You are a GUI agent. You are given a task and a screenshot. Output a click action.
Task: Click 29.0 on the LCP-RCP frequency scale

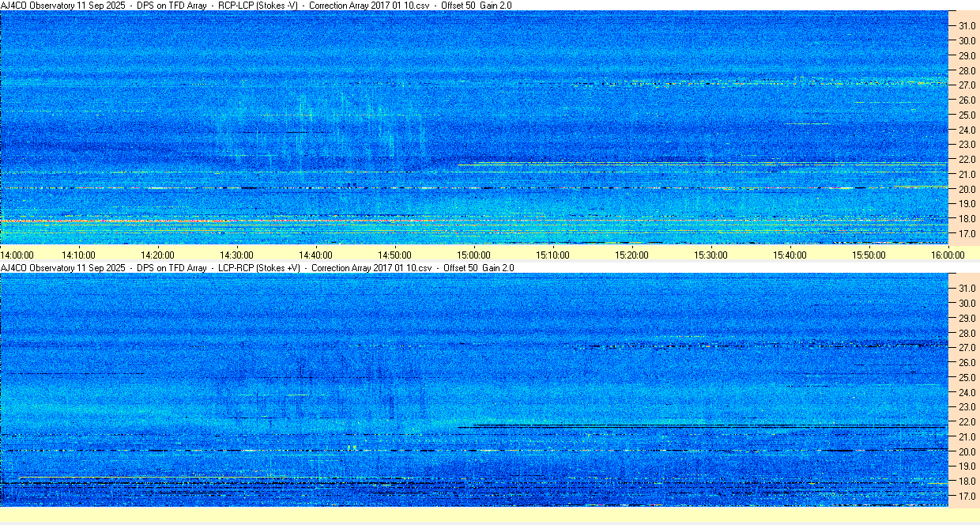(967, 318)
